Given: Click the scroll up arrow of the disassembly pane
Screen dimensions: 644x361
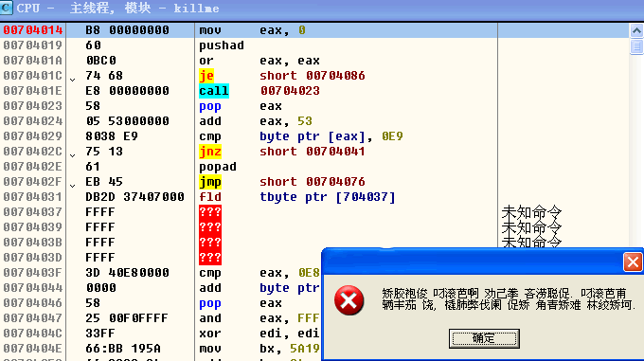Looking at the screenshot, I should [x=636, y=30].
